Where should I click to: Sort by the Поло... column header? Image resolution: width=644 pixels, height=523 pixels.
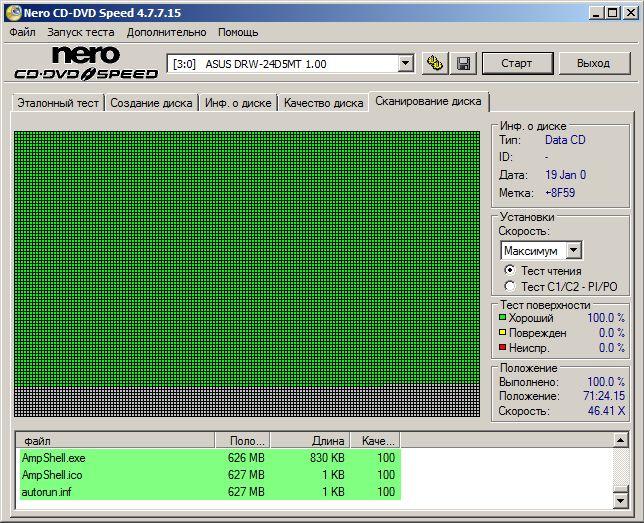242,440
